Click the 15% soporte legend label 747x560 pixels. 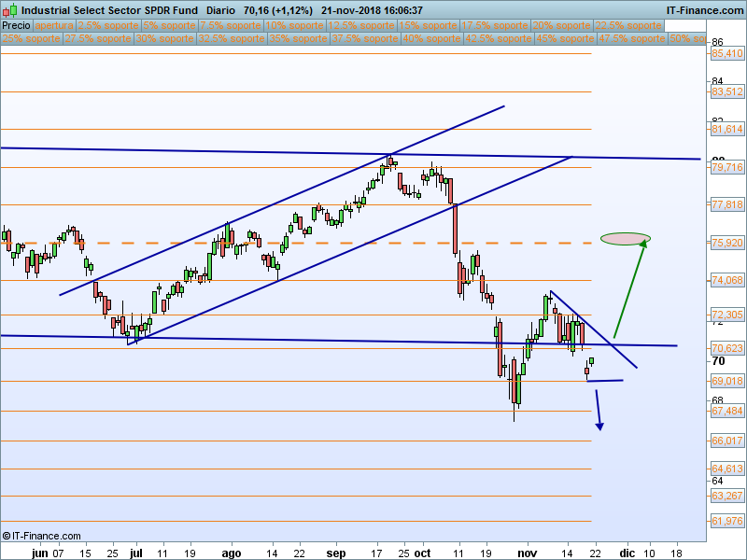(x=428, y=26)
